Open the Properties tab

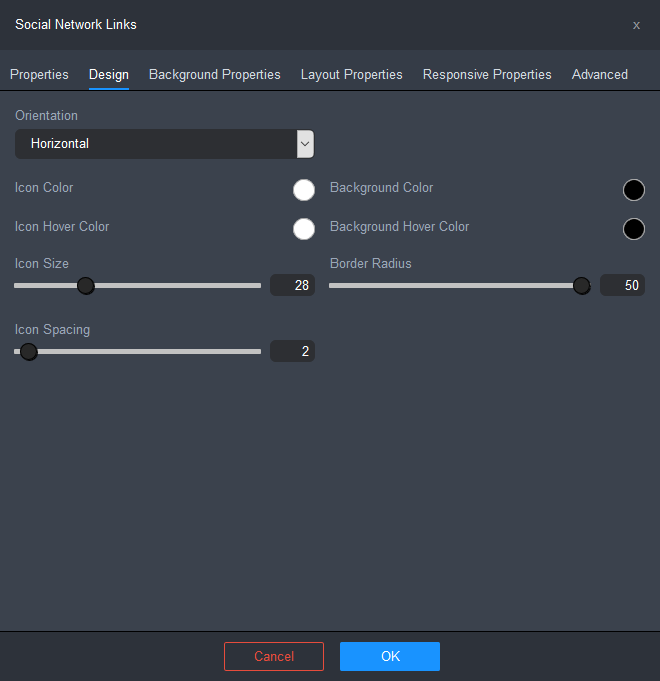39,75
